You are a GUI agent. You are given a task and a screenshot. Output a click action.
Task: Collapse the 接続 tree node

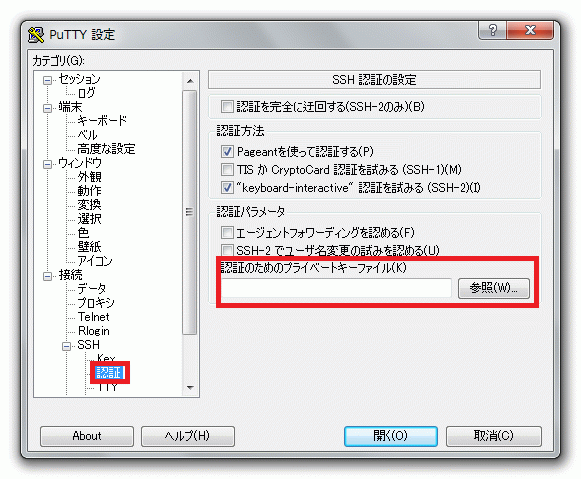47,276
